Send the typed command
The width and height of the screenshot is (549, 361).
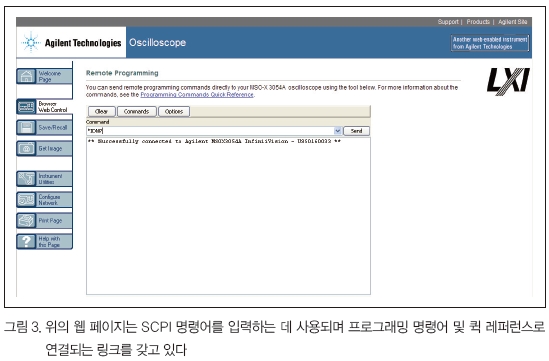[356, 131]
